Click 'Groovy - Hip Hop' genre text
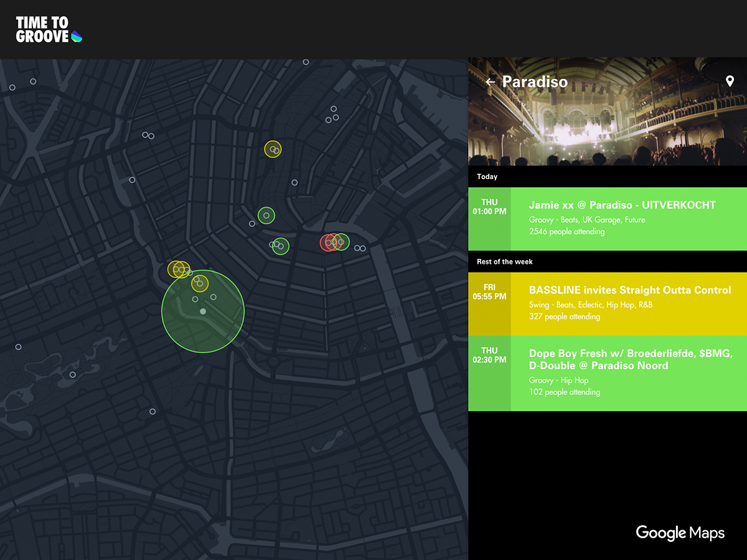The width and height of the screenshot is (747, 560). click(x=558, y=380)
